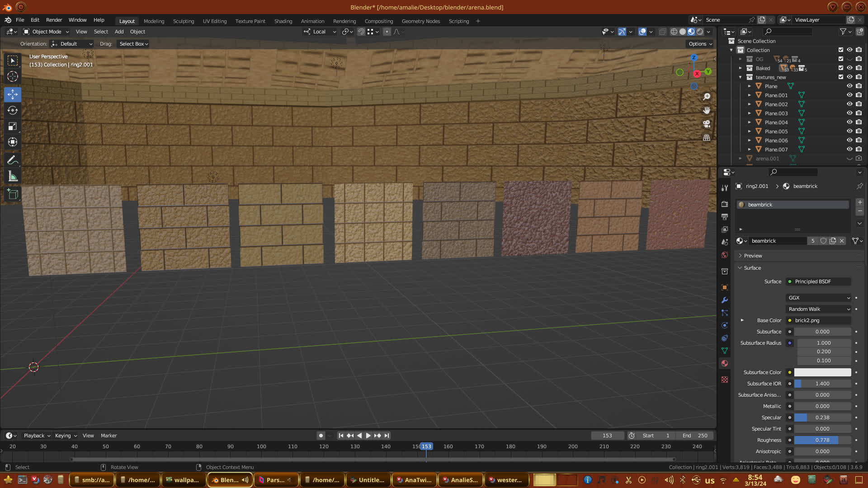Expand the Preview panel
Screen dimensions: 868x488
(x=753, y=256)
